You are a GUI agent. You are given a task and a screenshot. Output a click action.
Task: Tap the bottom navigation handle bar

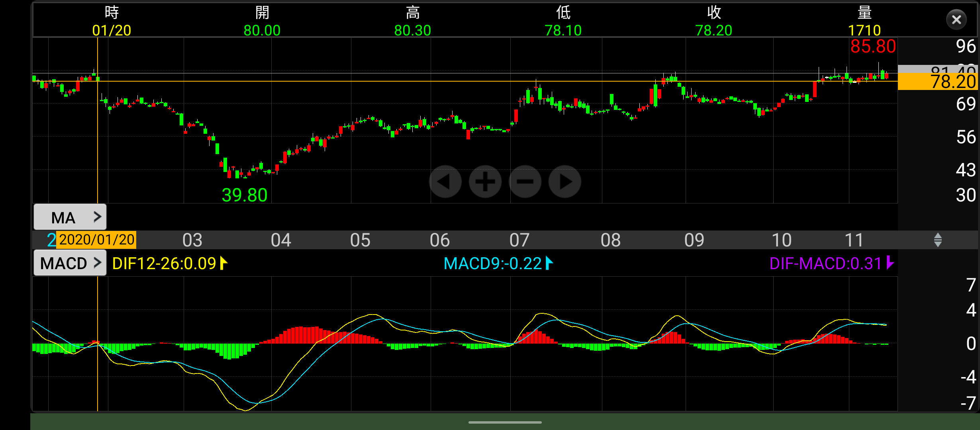coord(505,422)
